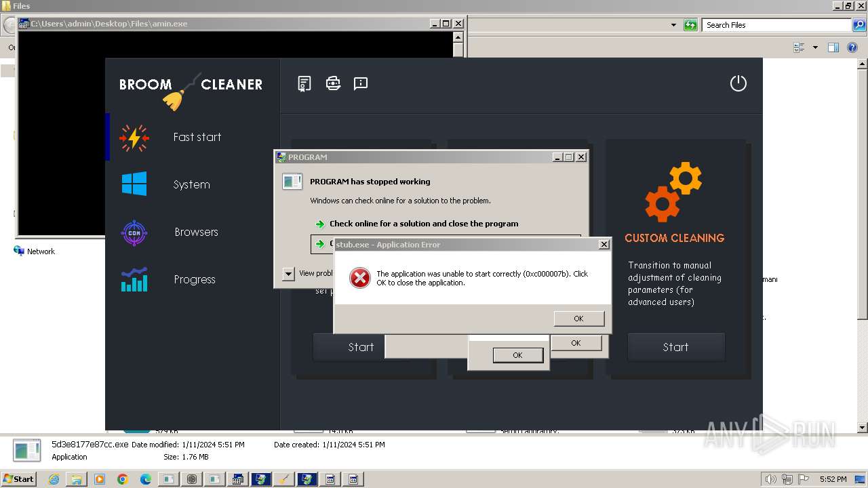Click the Browsers target icon
868x488 pixels.
pos(134,232)
